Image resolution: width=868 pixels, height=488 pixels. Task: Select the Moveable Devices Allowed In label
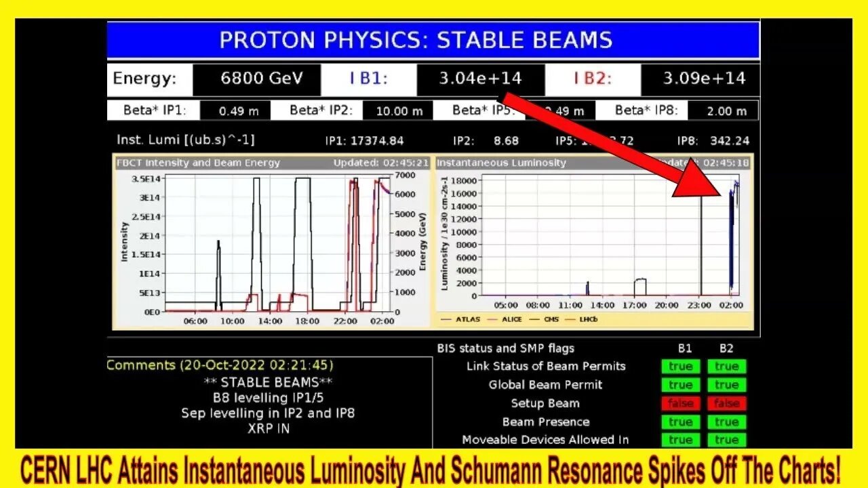click(x=545, y=440)
